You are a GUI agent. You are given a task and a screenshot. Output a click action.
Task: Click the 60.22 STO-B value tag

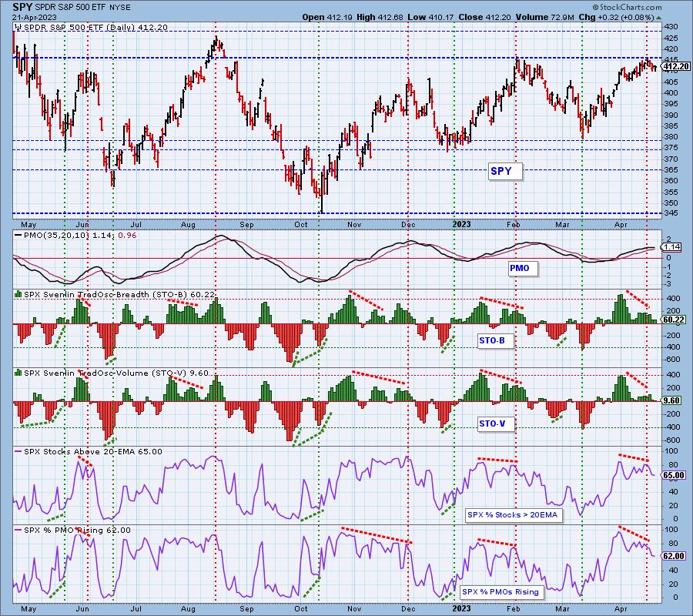click(675, 320)
